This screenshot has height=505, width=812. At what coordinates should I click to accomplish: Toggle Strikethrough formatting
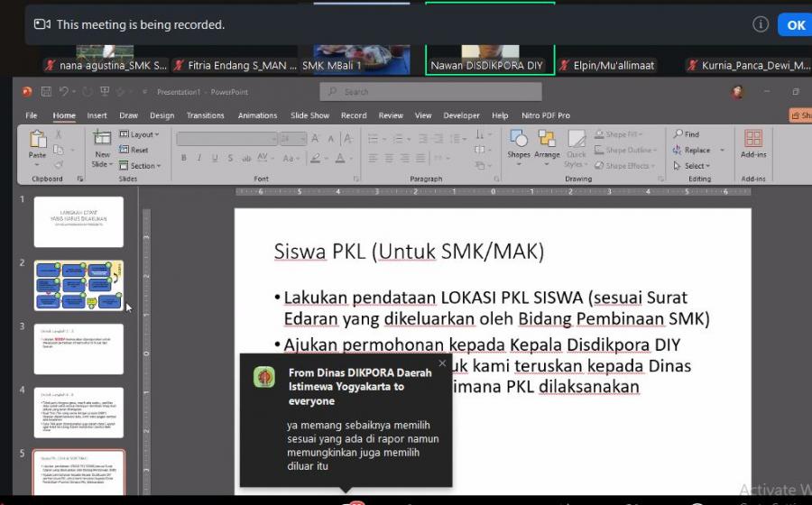(246, 158)
